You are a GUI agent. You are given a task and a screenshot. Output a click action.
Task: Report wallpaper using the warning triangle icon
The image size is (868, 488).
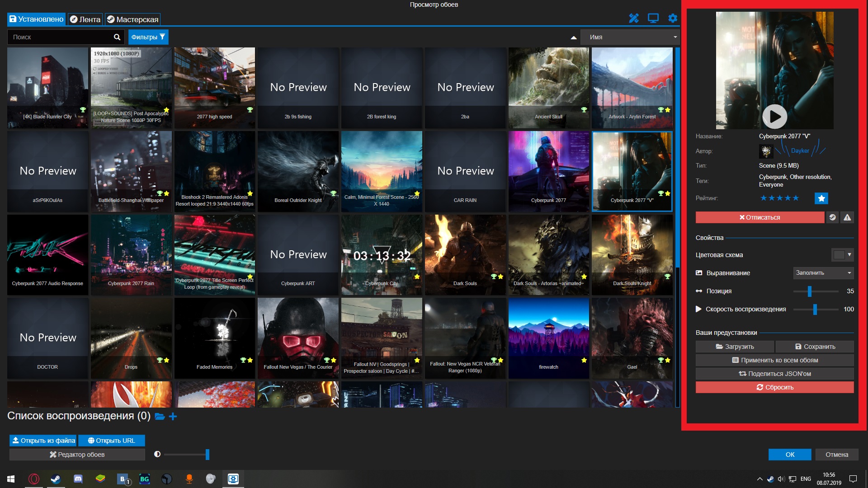pyautogui.click(x=847, y=217)
